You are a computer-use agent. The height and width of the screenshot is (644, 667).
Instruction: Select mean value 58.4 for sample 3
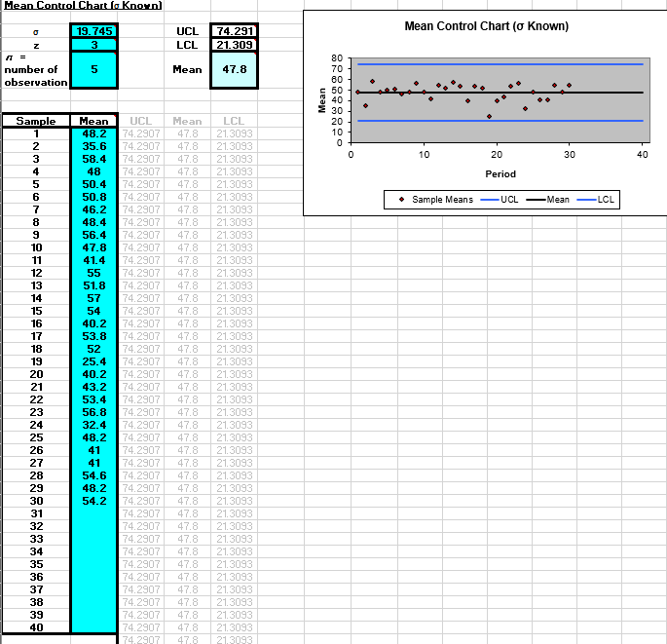tap(94, 159)
